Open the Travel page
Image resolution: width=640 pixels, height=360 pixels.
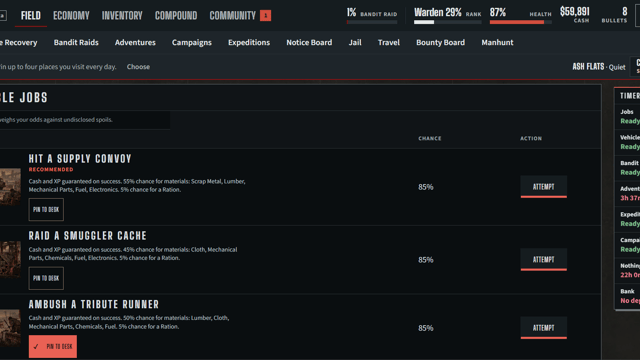(389, 42)
